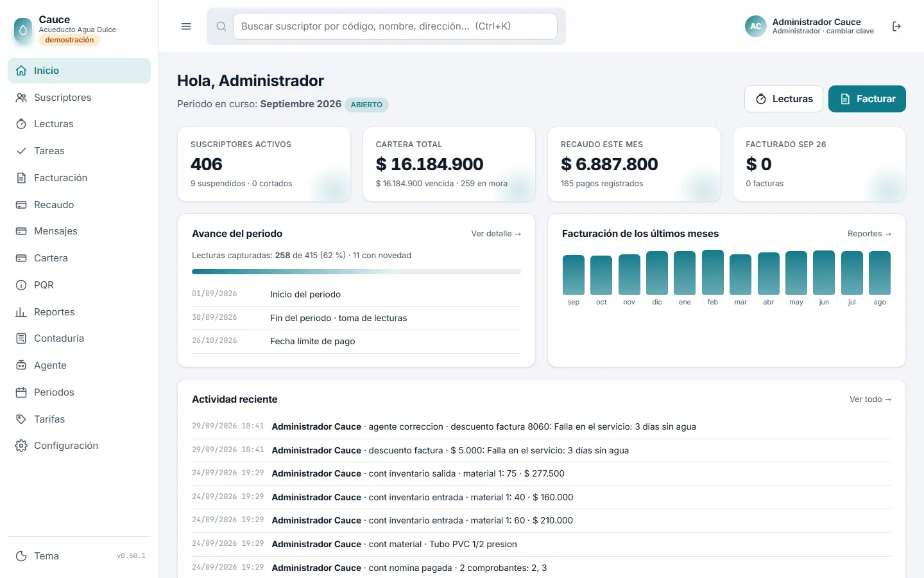Click the Facturar button
This screenshot has width=924, height=578.
point(867,99)
